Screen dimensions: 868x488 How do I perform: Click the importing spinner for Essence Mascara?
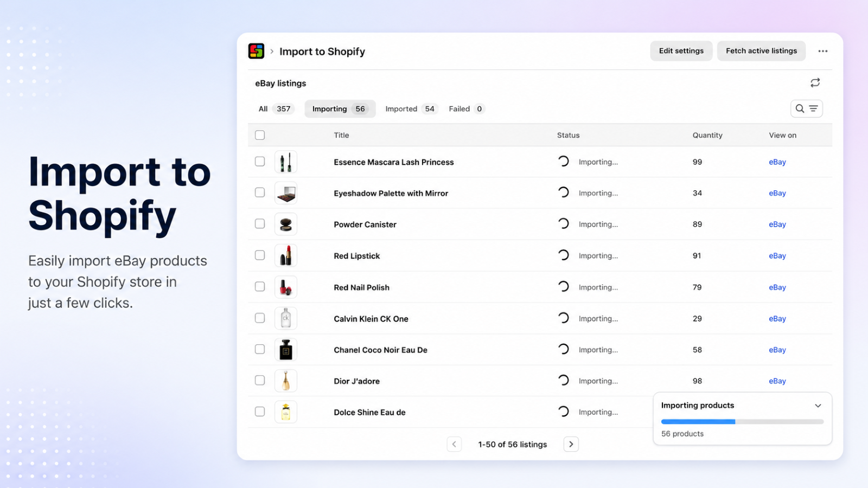[564, 161]
